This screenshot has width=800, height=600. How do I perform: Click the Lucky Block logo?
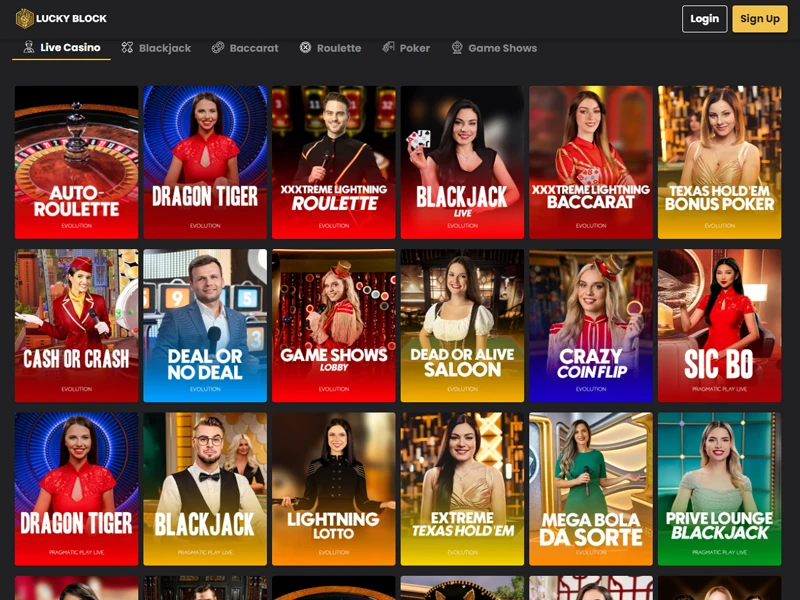point(61,19)
